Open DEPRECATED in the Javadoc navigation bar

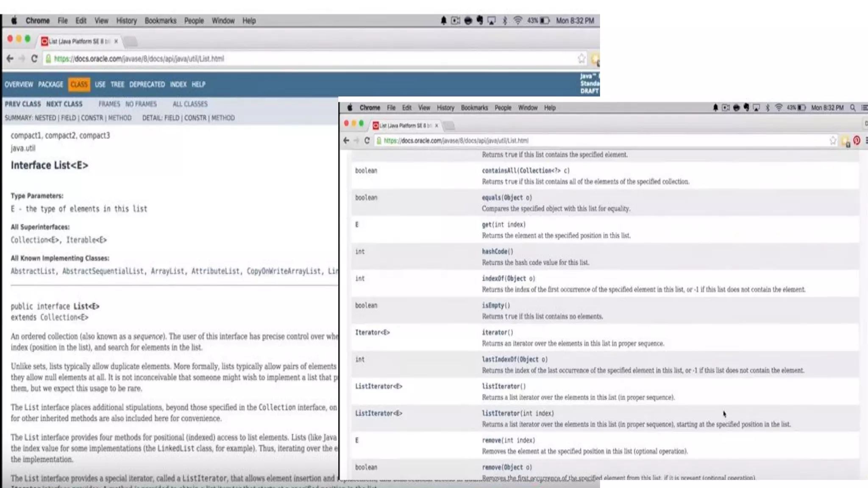pos(147,84)
